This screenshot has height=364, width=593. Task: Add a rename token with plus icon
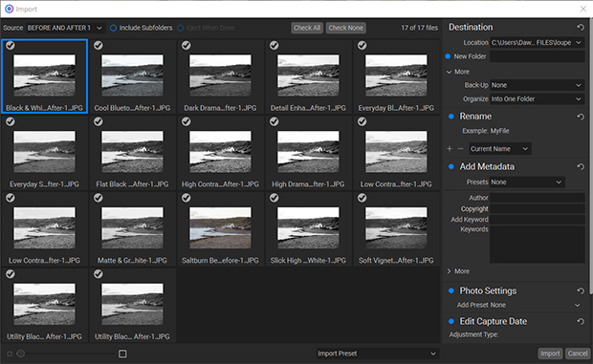coord(450,149)
